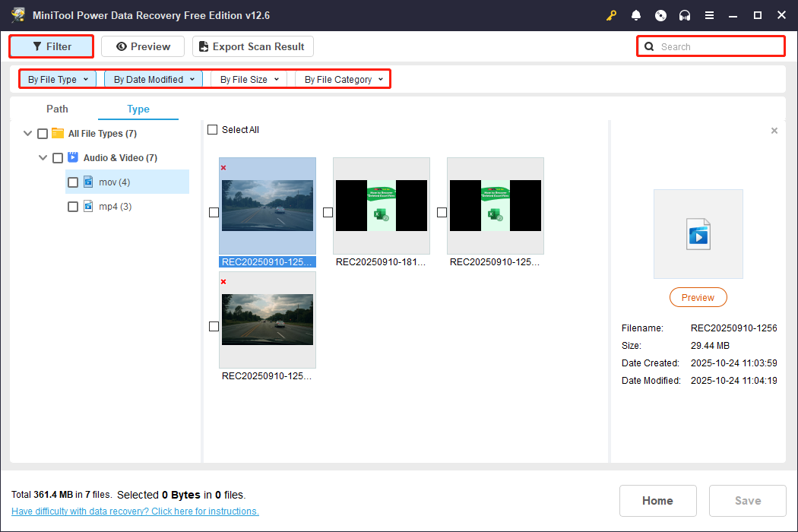This screenshot has width=798, height=532.
Task: Collapse the Audio & Video tree branch
Action: click(43, 157)
